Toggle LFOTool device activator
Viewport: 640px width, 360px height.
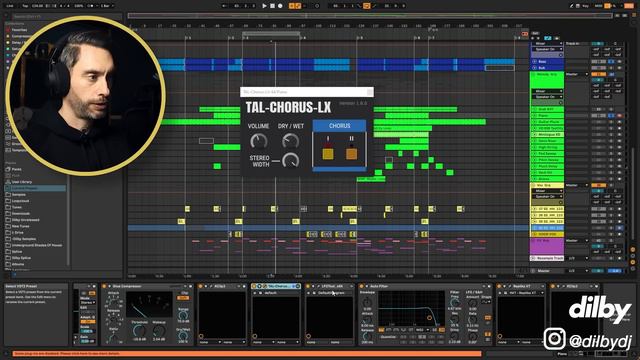[x=308, y=286]
